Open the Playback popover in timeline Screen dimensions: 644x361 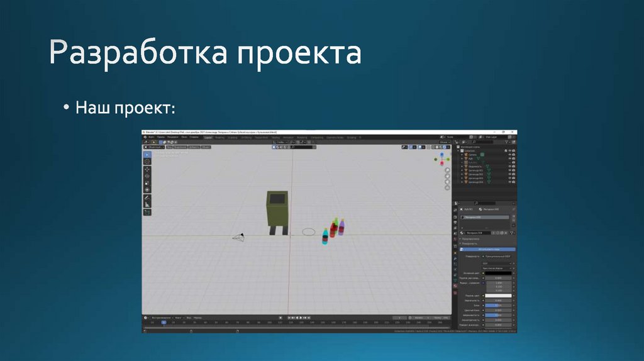[x=162, y=318]
